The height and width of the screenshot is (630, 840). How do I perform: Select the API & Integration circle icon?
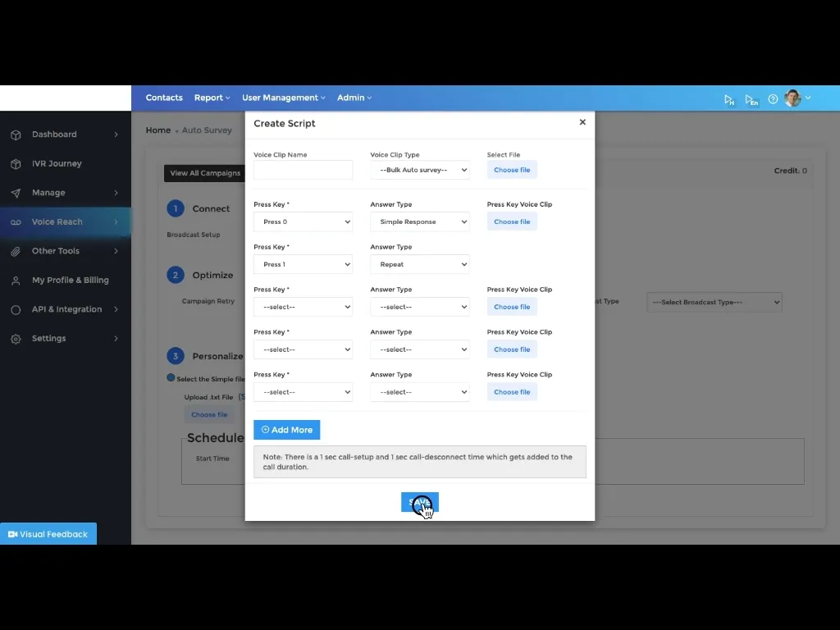tap(16, 309)
